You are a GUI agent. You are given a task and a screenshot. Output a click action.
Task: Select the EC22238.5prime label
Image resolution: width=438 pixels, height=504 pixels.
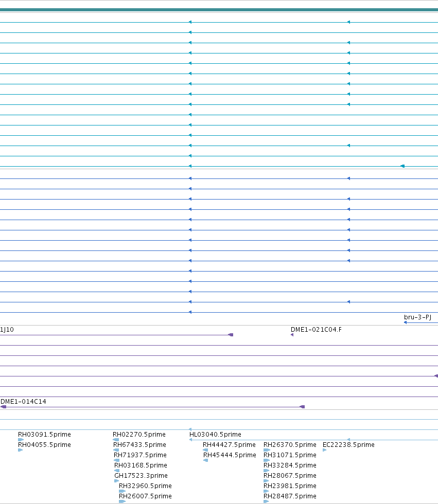click(348, 444)
